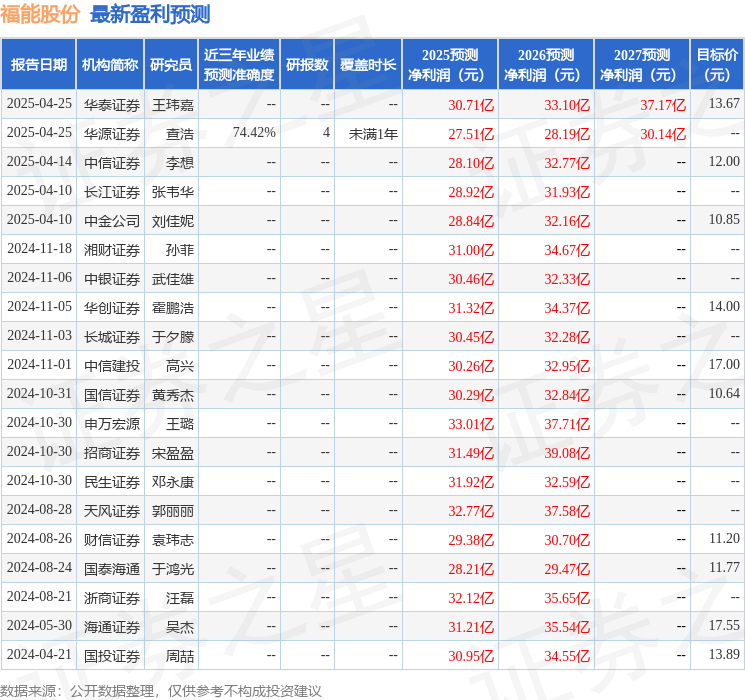The width and height of the screenshot is (745, 700).
Task: Click the 申万宏源 institution cell
Action: [x=112, y=424]
